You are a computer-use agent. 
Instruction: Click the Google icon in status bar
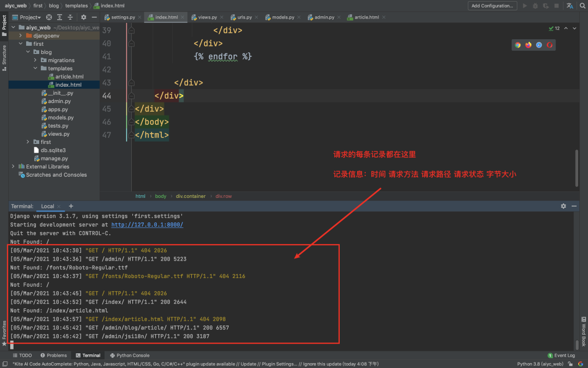tap(580, 364)
